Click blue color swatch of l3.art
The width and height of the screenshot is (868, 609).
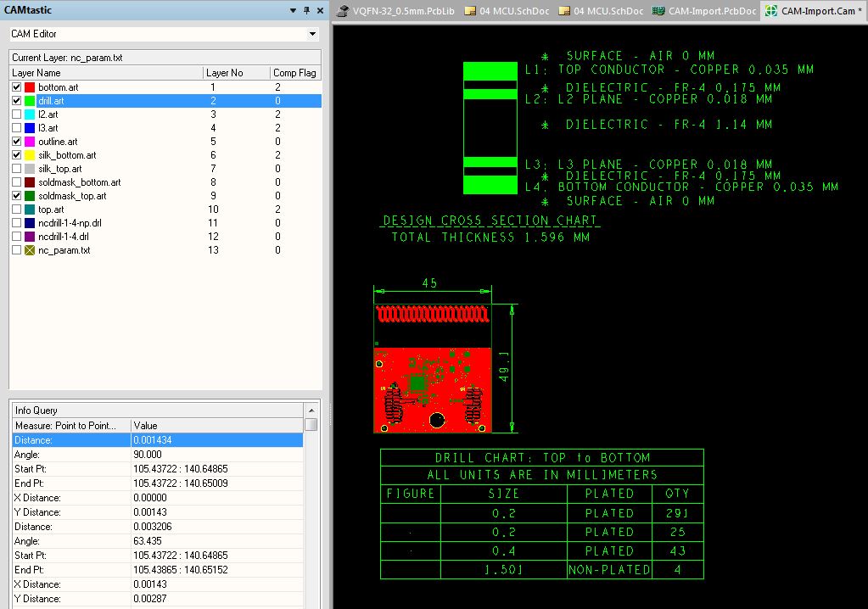tap(30, 128)
